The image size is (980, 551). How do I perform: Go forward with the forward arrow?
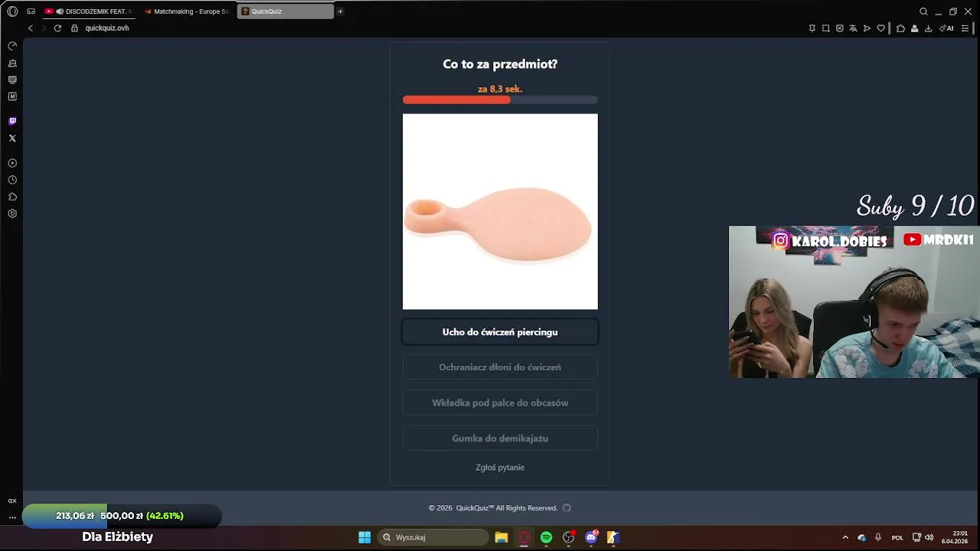[x=44, y=28]
